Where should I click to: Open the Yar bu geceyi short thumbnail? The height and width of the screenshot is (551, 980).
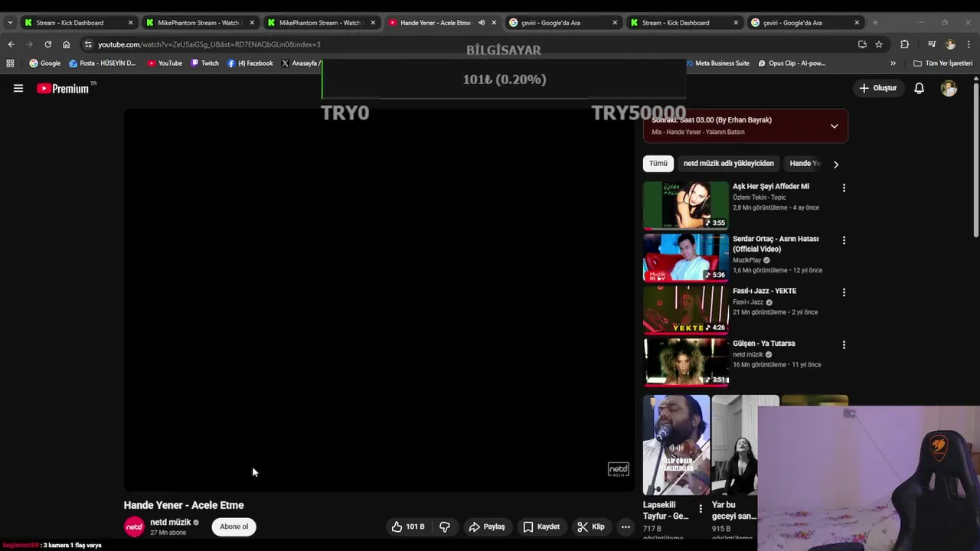pyautogui.click(x=736, y=445)
